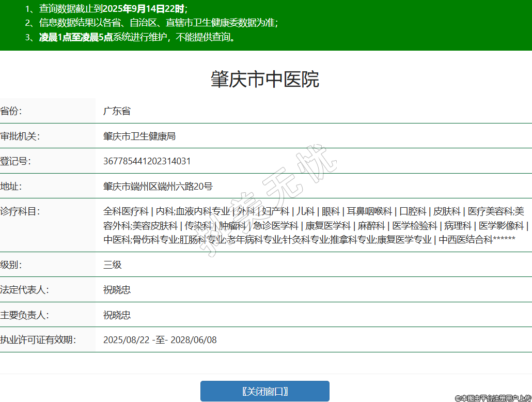This screenshot has width=532, height=402.
Task: Click the 审批机关 field label
Action: click(x=20, y=136)
